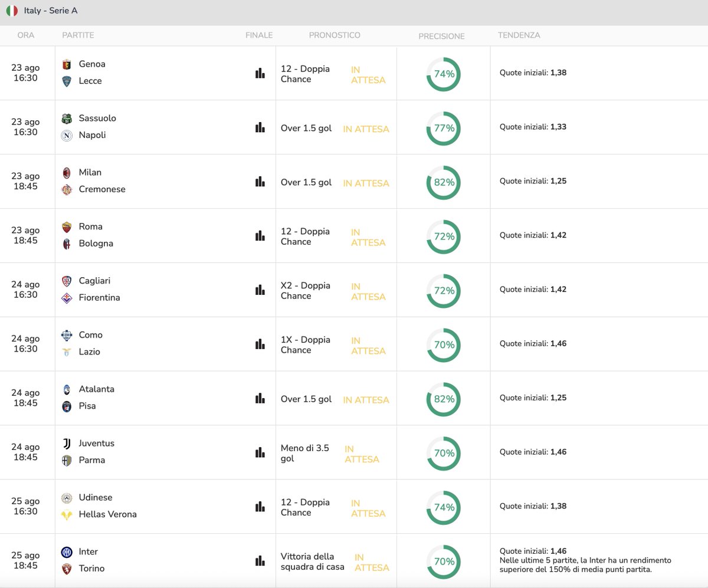Click the Italy flag icon in header
This screenshot has height=588, width=708.
tap(12, 11)
